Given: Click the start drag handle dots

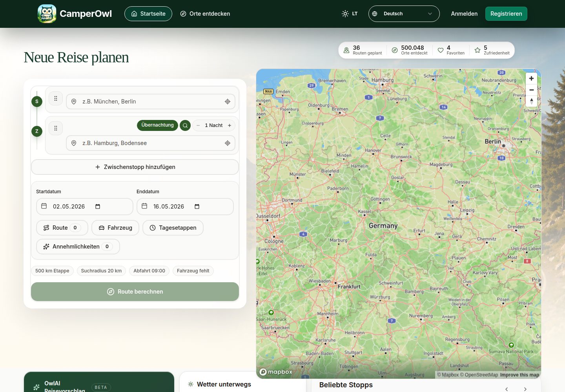Looking at the screenshot, I should (x=56, y=99).
